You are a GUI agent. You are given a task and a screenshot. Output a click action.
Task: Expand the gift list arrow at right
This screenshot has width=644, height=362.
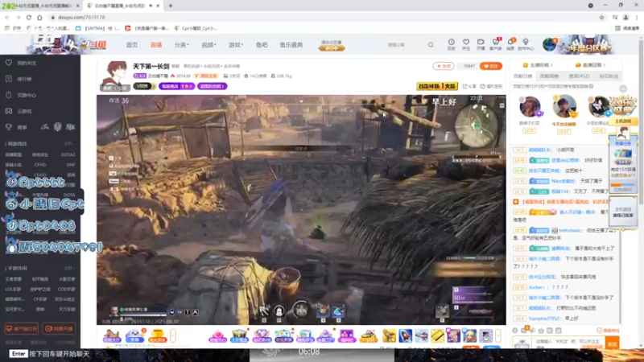pyautogui.click(x=497, y=335)
